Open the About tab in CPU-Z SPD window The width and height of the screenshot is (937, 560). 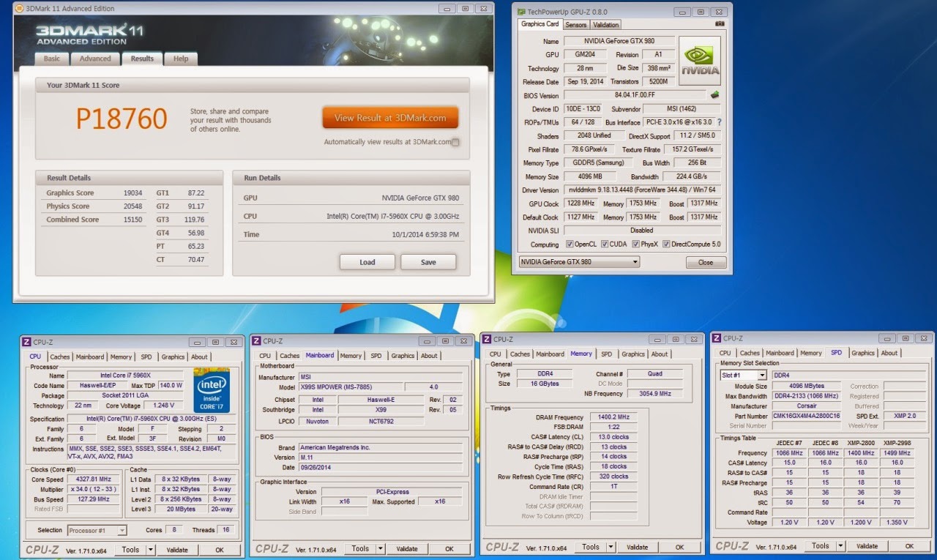tap(889, 353)
